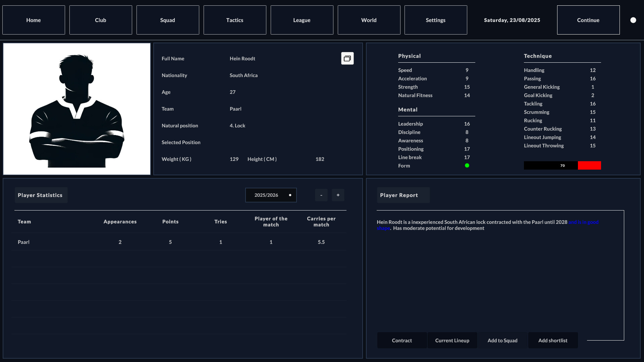Screen dimensions: 644x362
Task: Open the Settings menu
Action: [x=435, y=20]
